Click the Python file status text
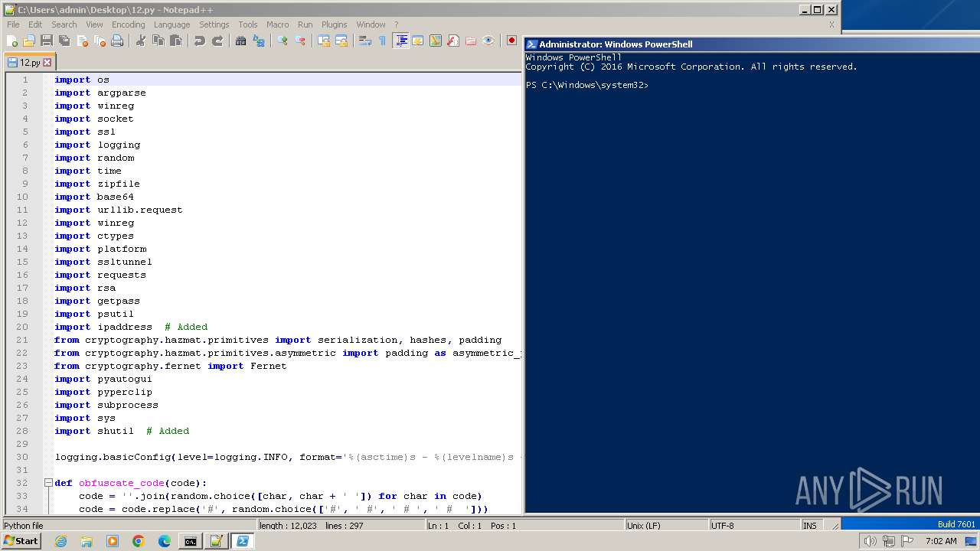980x551 pixels. click(x=24, y=526)
